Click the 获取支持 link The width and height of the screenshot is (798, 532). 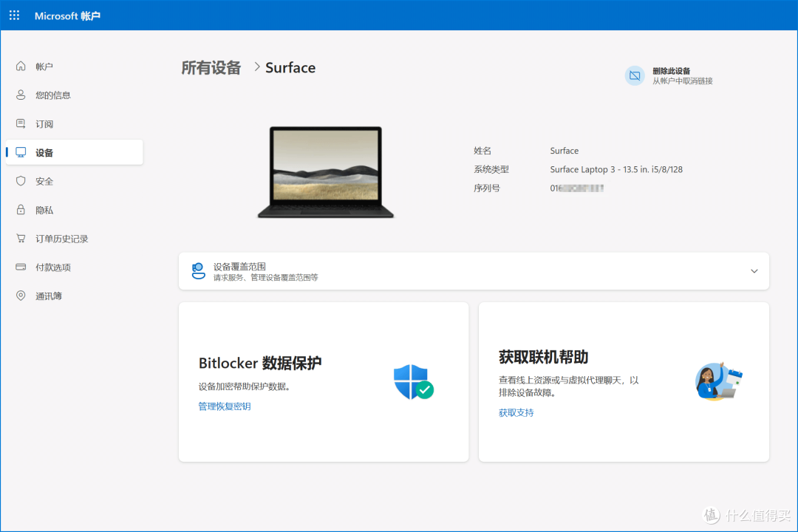[x=516, y=412]
